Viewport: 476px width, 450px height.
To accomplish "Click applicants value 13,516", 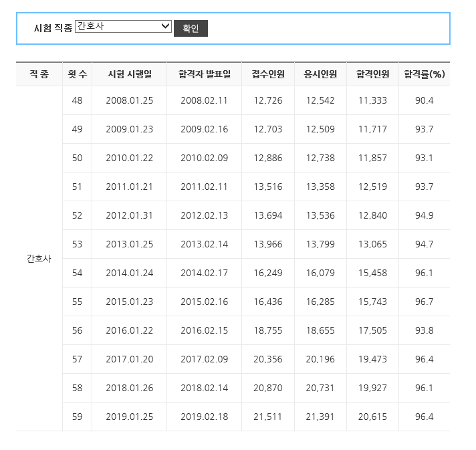I will click(268, 187).
